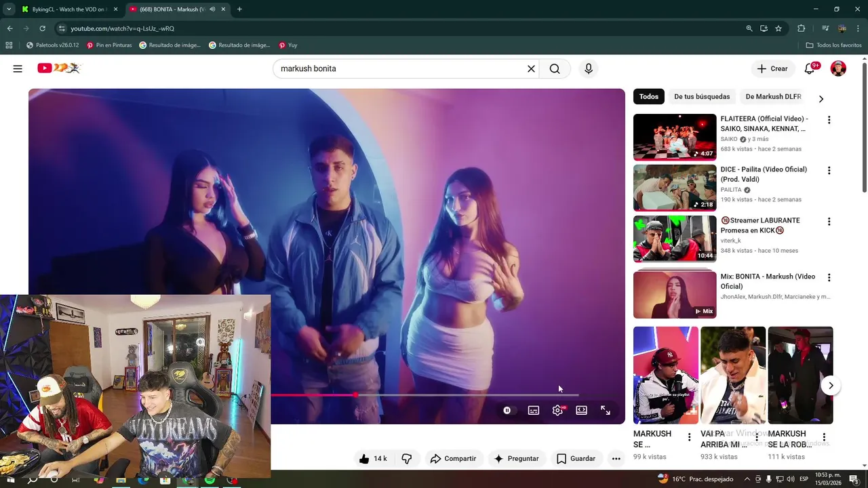Open a new browser tab

pos(239,9)
